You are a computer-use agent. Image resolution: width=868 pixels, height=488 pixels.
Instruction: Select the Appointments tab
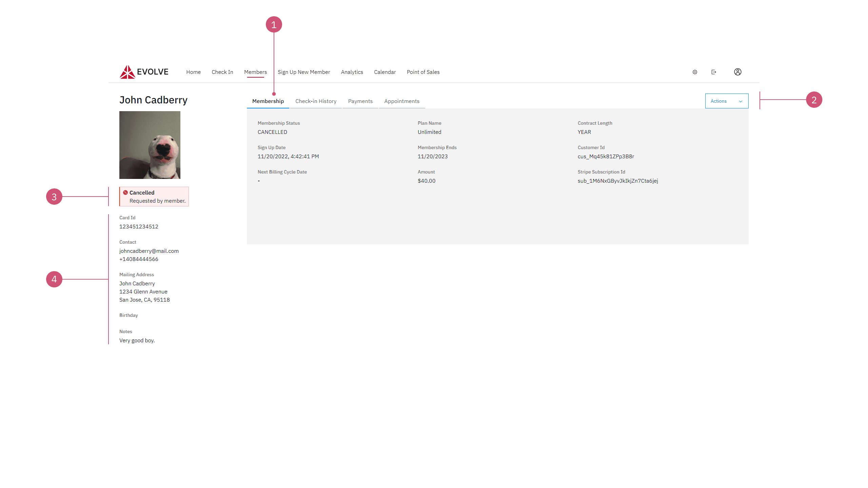point(401,101)
